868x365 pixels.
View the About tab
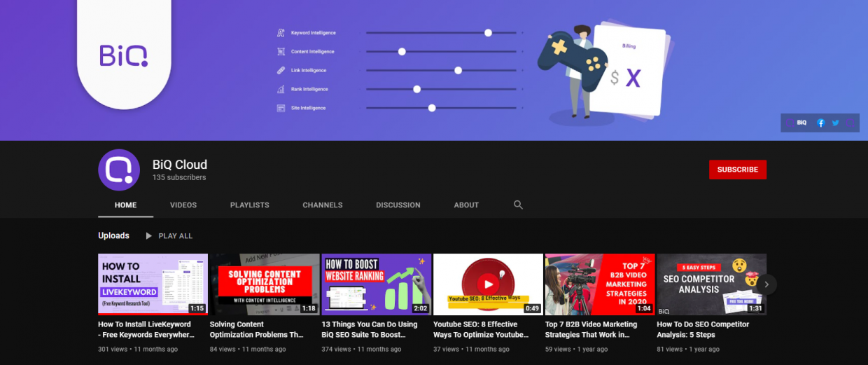click(x=466, y=205)
